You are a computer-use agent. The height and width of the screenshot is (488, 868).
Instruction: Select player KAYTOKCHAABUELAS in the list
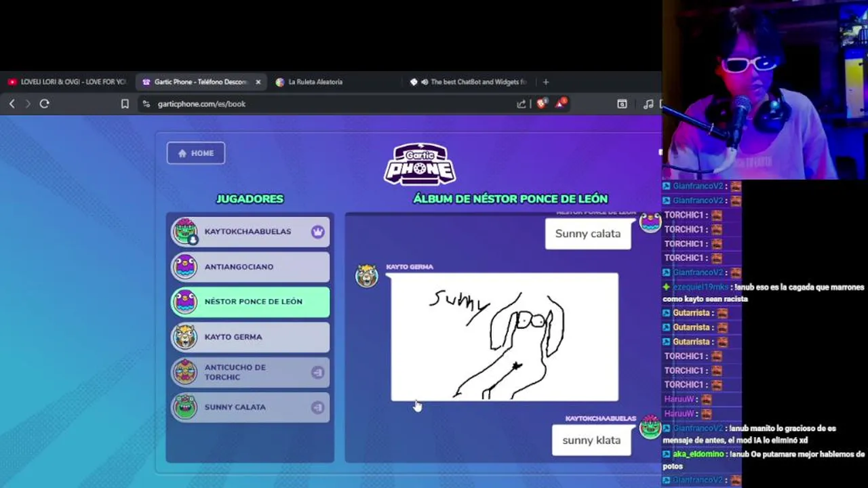coord(250,232)
